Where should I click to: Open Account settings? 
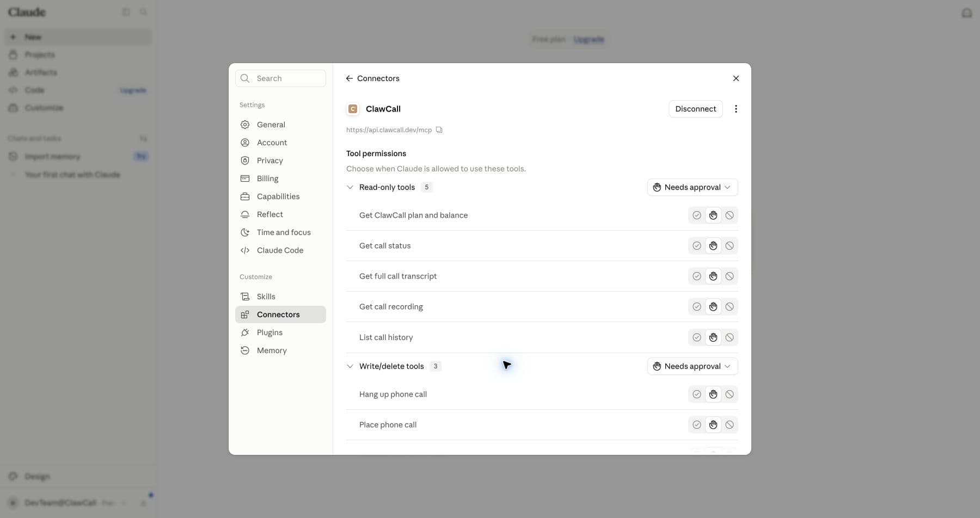[280, 143]
